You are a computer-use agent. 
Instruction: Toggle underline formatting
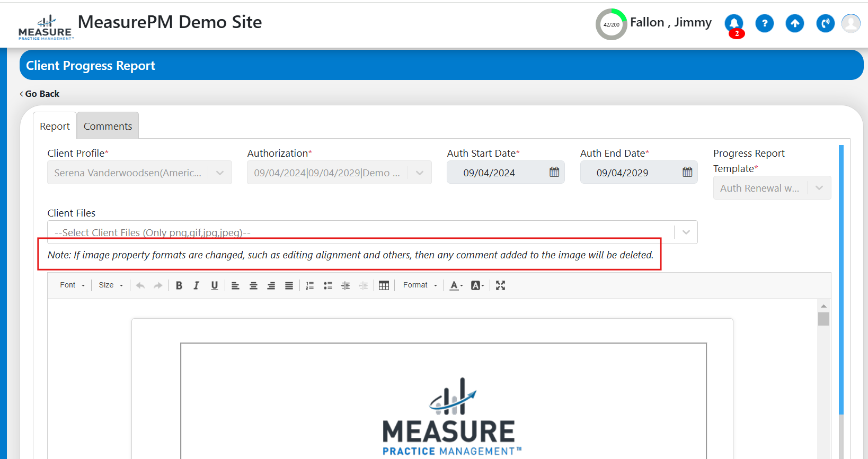click(x=215, y=285)
